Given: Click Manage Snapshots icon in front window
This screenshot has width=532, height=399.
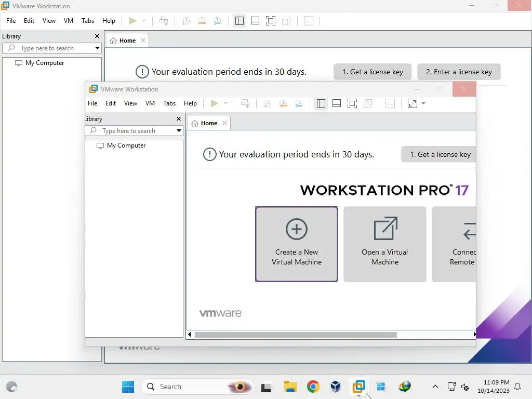Looking at the screenshot, I should pyautogui.click(x=299, y=103).
